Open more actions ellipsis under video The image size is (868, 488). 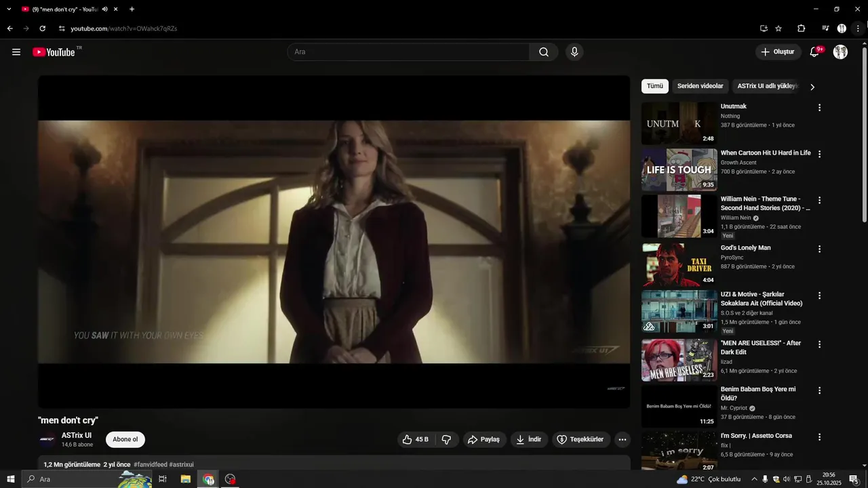pyautogui.click(x=623, y=439)
